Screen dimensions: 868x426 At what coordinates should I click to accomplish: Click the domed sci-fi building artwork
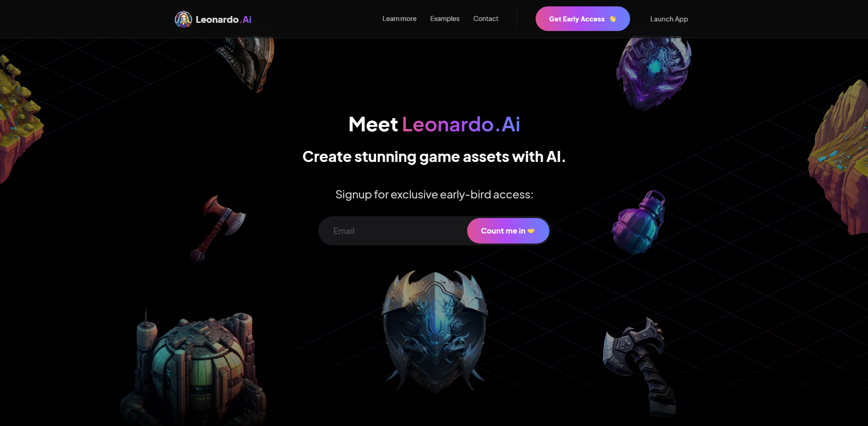(x=194, y=367)
